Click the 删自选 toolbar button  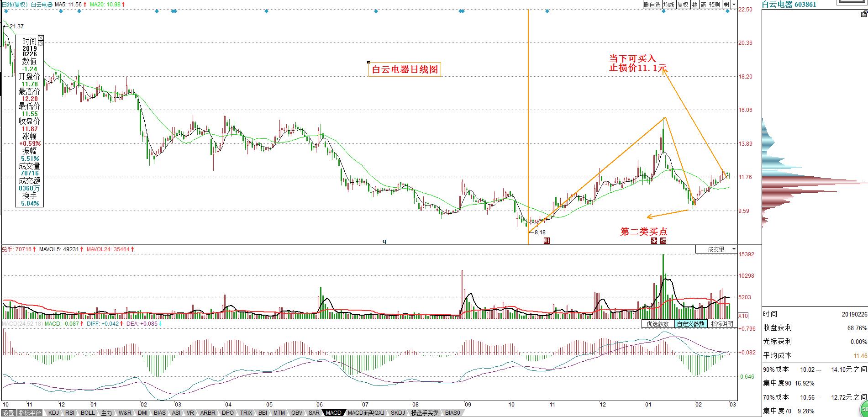click(652, 5)
